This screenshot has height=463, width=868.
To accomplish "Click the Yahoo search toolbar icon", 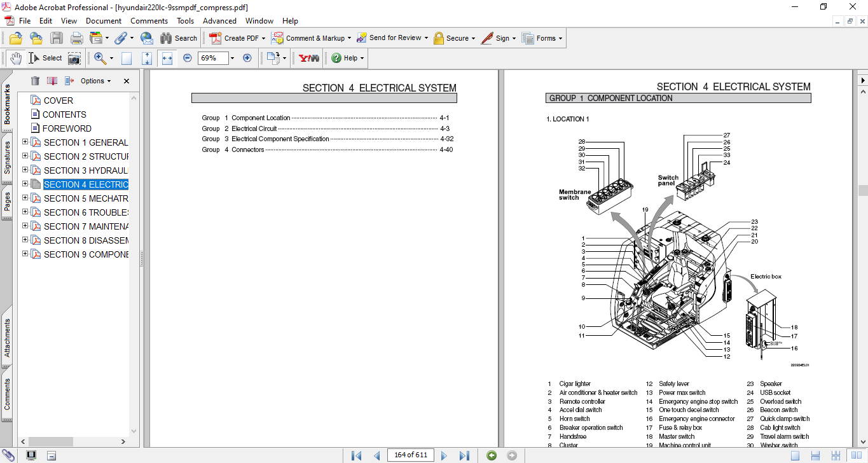I will (x=309, y=58).
